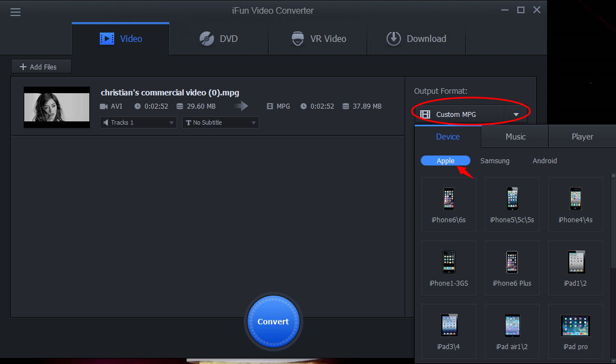
Task: Pick the iPhone6 Plus device preset
Action: 512,267
